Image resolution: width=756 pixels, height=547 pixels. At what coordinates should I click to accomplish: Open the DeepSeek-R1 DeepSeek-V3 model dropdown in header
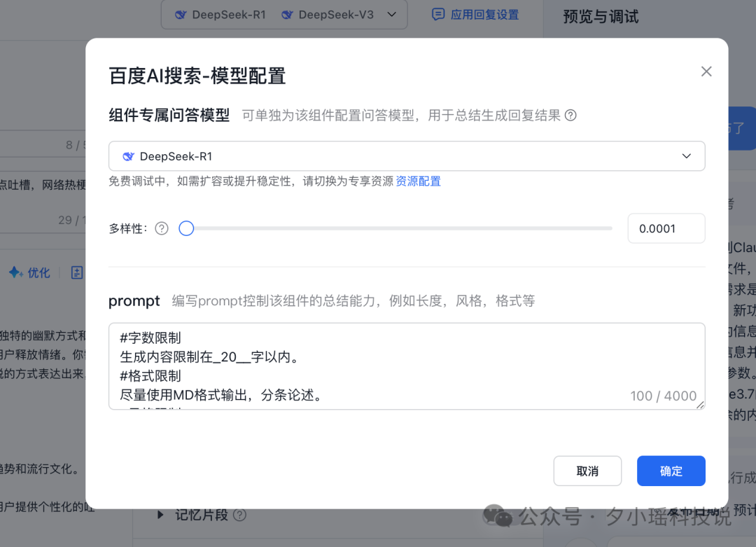pos(284,15)
